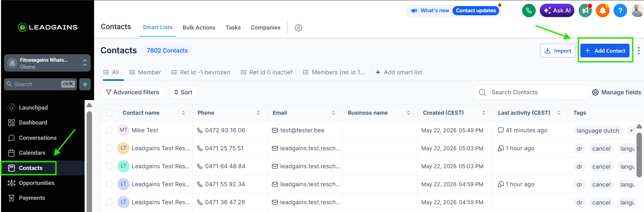Image resolution: width=644 pixels, height=212 pixels.
Task: Click the What's new link
Action: click(x=435, y=11)
